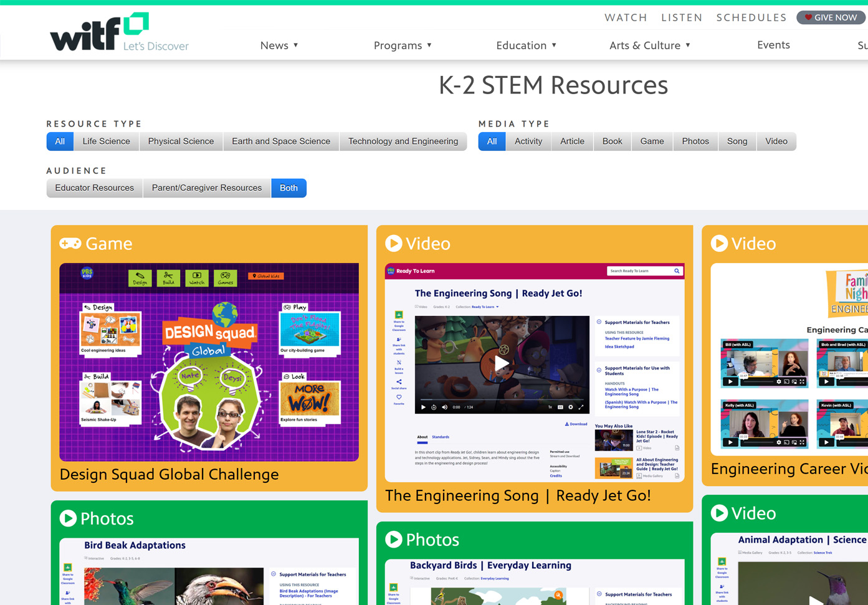Click the search magnifier in Ready To Learn bar
This screenshot has width=868, height=605.
tap(677, 271)
